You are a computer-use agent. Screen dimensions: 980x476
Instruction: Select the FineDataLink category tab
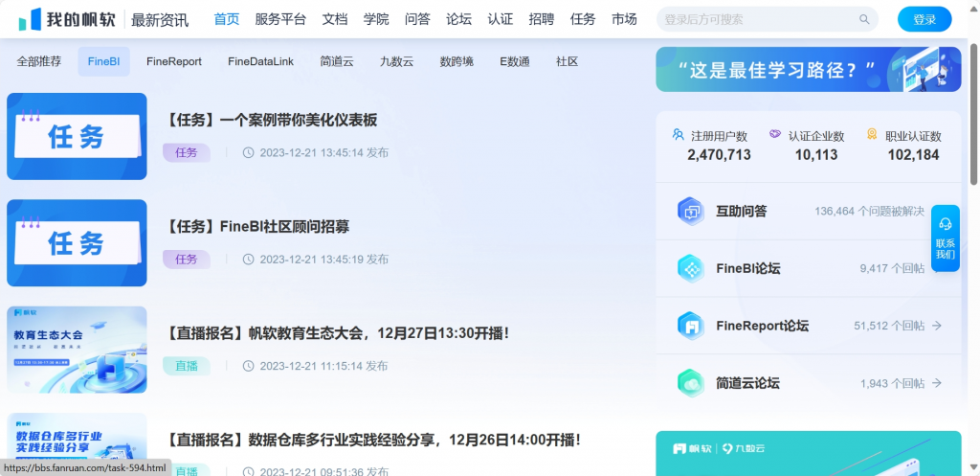point(260,61)
